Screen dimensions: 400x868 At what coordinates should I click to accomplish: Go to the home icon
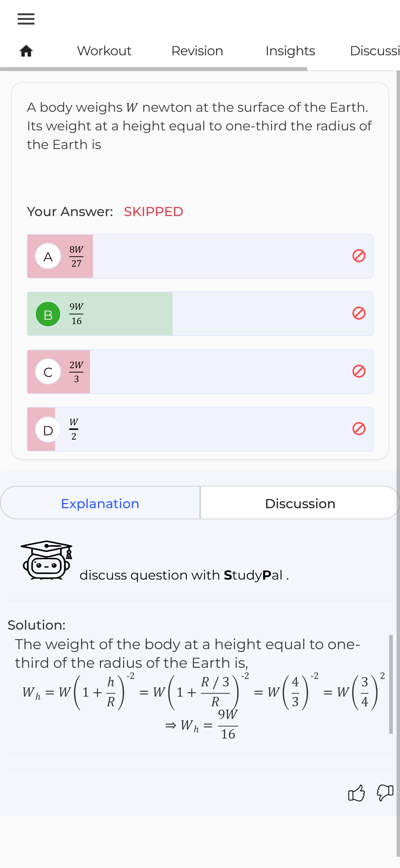pyautogui.click(x=26, y=51)
